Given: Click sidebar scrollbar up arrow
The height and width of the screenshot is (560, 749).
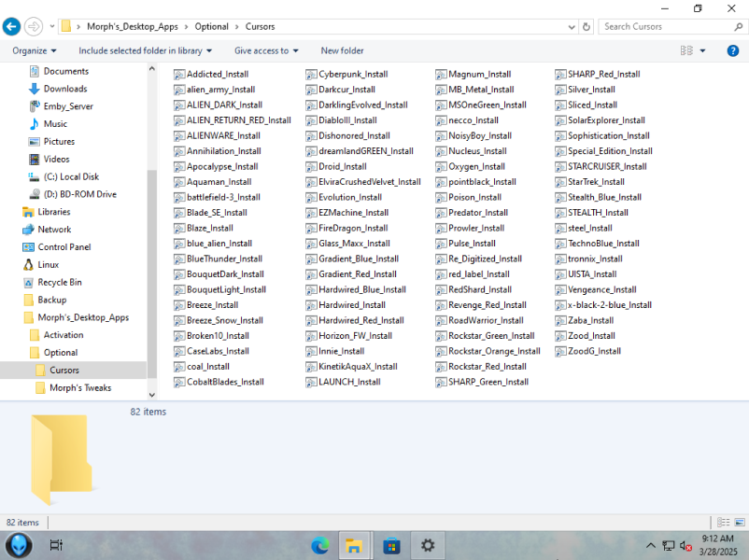Looking at the screenshot, I should tap(152, 69).
